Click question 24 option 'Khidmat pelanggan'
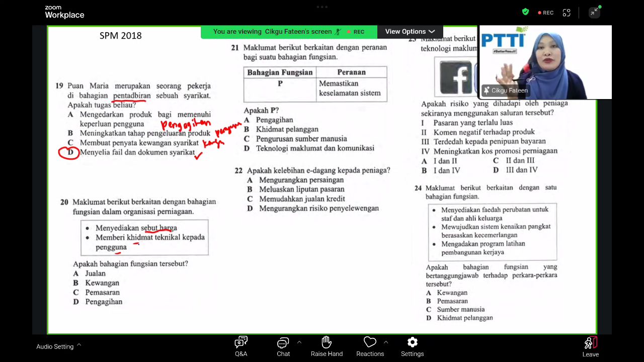This screenshot has width=644, height=362. pyautogui.click(x=465, y=318)
